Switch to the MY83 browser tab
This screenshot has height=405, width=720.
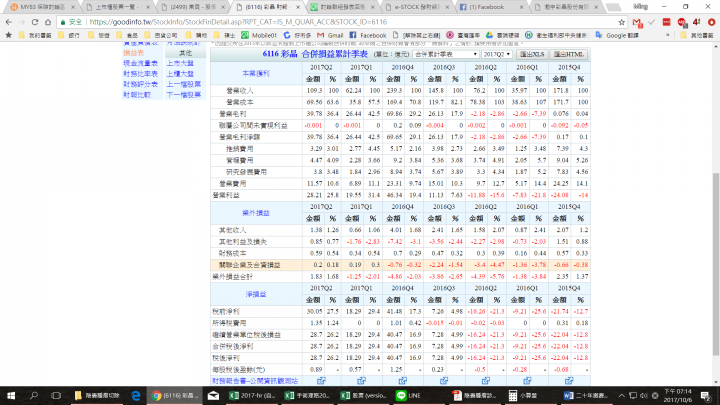point(42,7)
